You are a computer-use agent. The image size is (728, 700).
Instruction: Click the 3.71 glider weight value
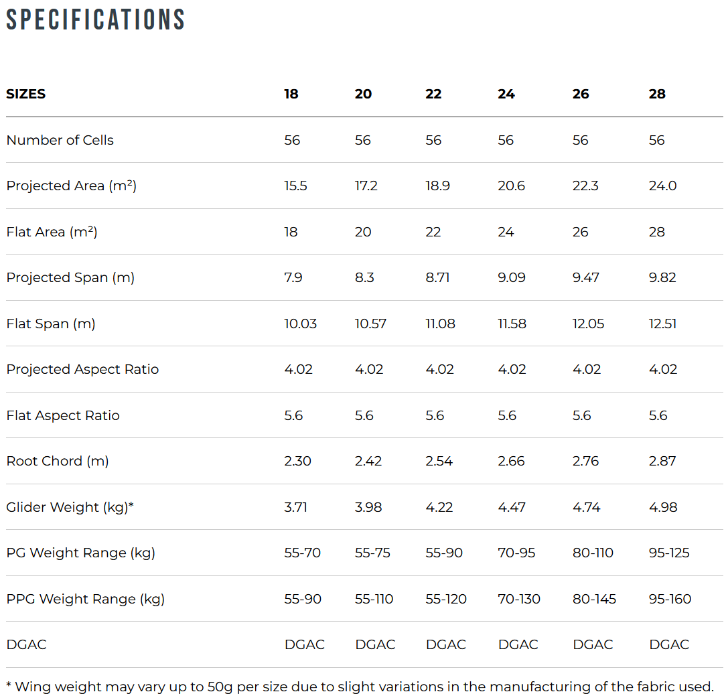[296, 507]
